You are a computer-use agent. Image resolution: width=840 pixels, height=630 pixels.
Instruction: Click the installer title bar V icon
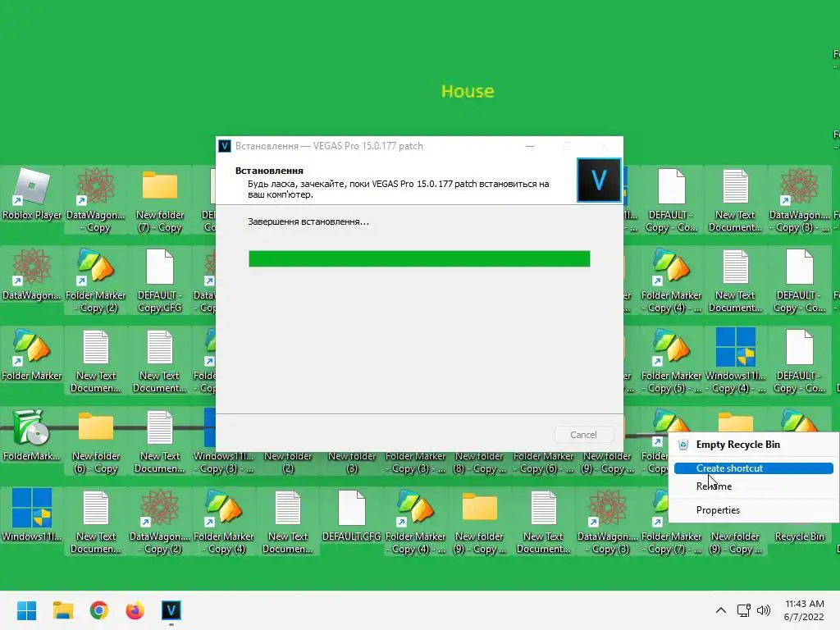coord(225,146)
